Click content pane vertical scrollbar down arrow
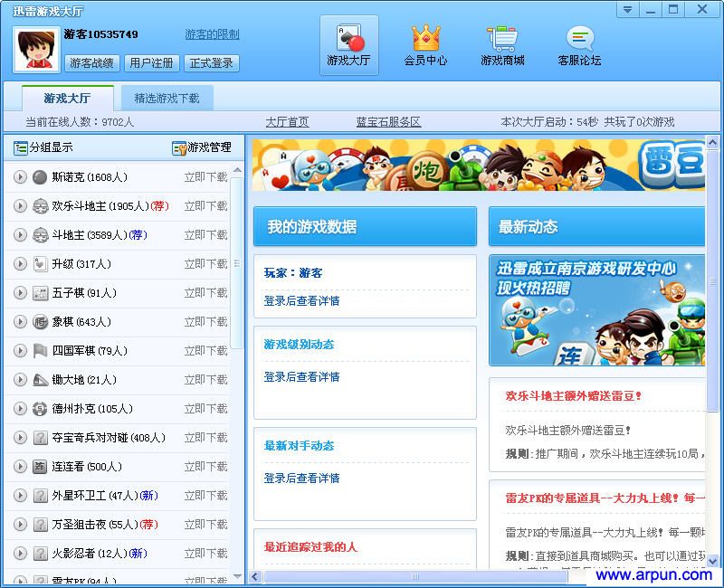Image resolution: width=724 pixels, height=588 pixels. 712,562
